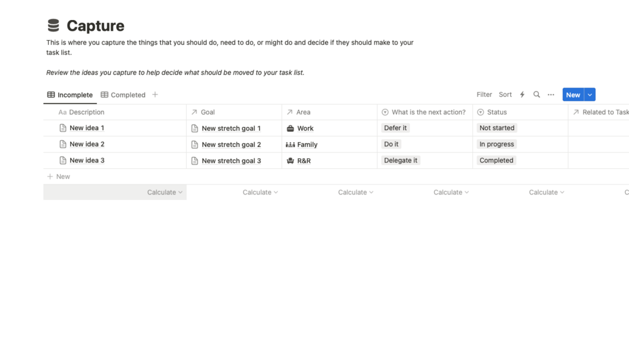This screenshot has height=364, width=629.
Task: Open Calculate dropdown under Status column
Action: [546, 193]
